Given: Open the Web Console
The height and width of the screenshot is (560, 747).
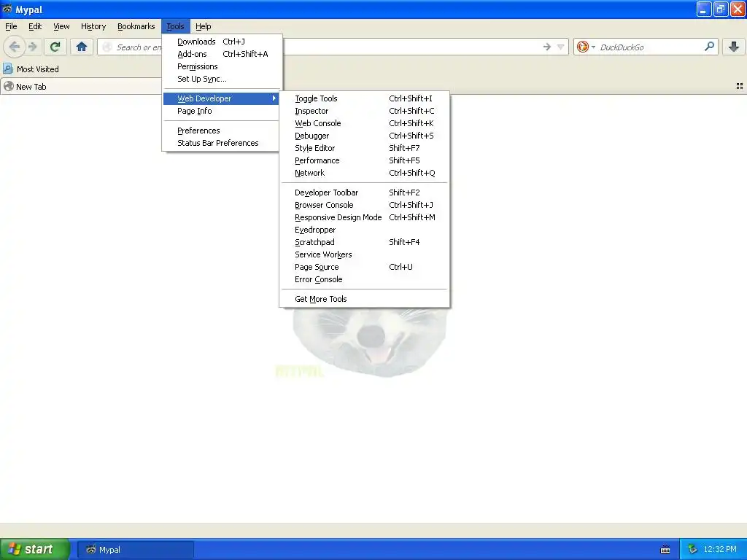Looking at the screenshot, I should 365,122.
